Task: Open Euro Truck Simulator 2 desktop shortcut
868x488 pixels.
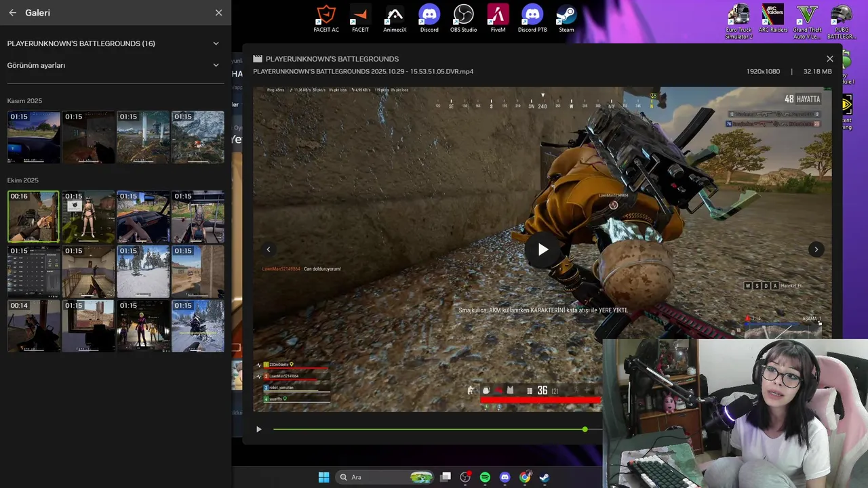Action: pyautogui.click(x=738, y=22)
